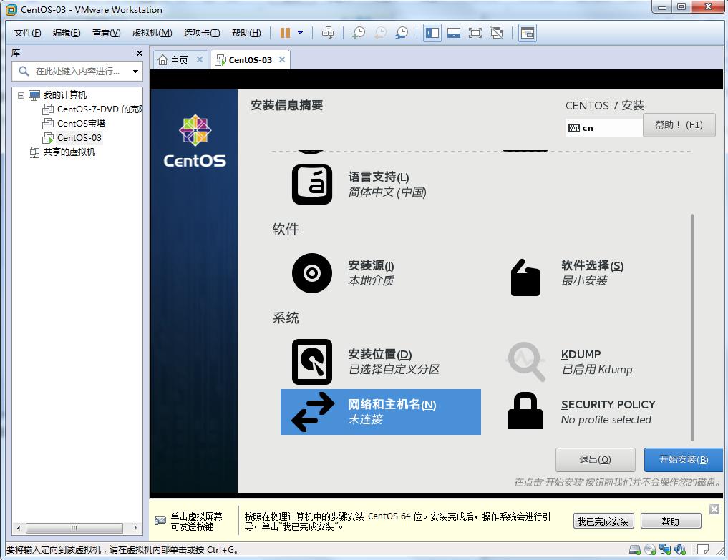Open 网络和主机名(N) arrows icon
This screenshot has width=728, height=560.
[313, 412]
